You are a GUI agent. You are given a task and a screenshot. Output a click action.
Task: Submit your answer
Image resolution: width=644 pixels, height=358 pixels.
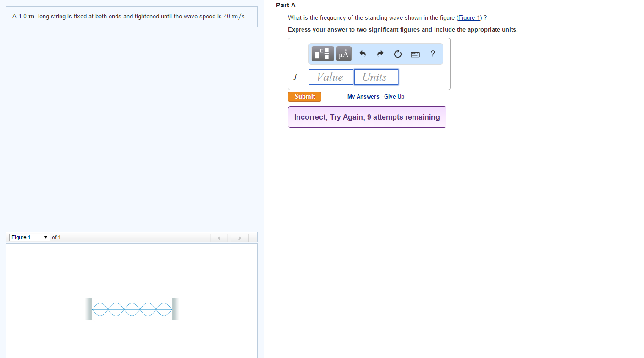pos(304,96)
